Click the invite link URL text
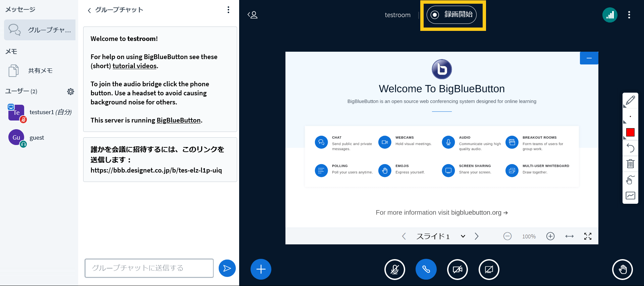Viewport: 644px width, 286px height. click(x=156, y=170)
